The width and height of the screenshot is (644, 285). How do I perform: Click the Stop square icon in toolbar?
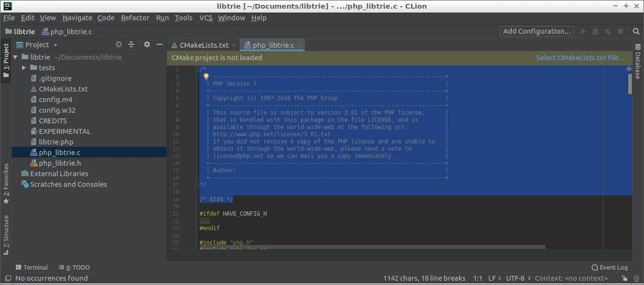click(x=620, y=31)
